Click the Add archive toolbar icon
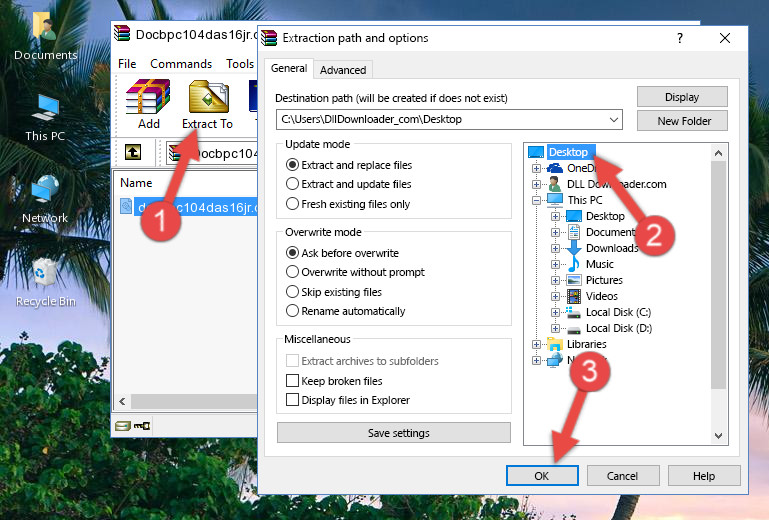 point(148,97)
